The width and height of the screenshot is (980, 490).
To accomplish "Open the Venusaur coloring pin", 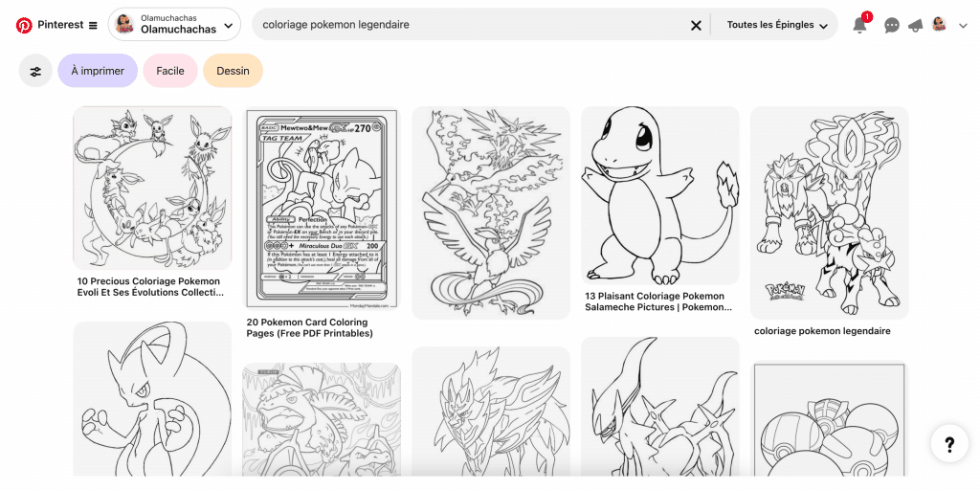I will coord(322,420).
